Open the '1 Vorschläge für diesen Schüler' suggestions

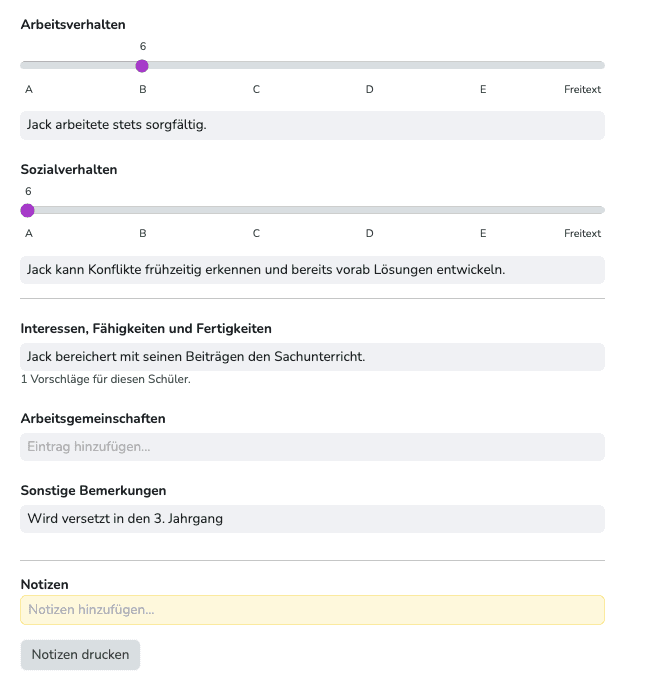tap(106, 380)
